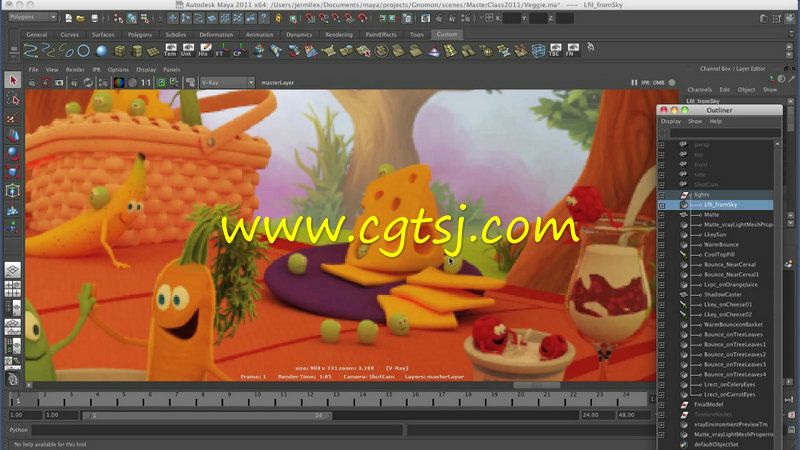
Task: Toggle the RGB channels display icon
Action: 119,83
